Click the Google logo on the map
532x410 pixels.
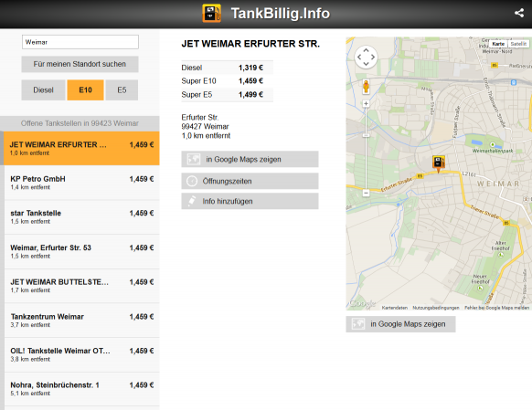(362, 303)
